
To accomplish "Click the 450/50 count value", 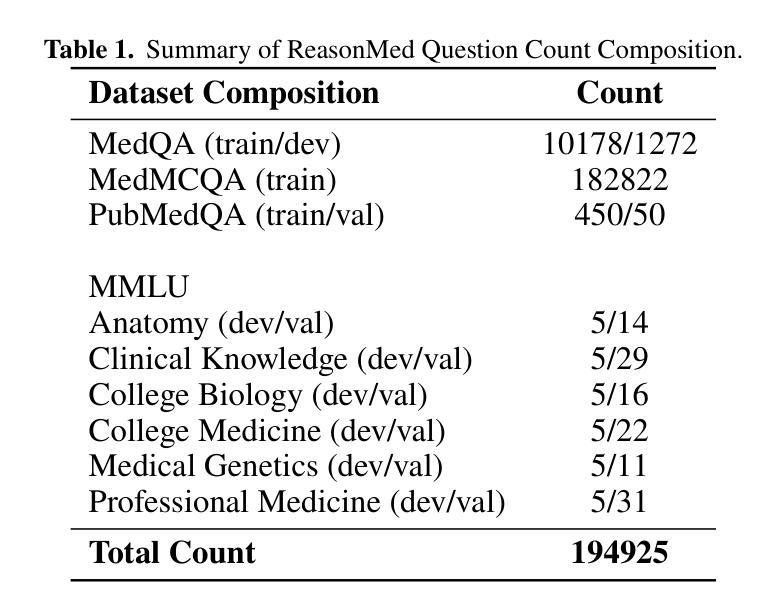I will pos(619,215).
